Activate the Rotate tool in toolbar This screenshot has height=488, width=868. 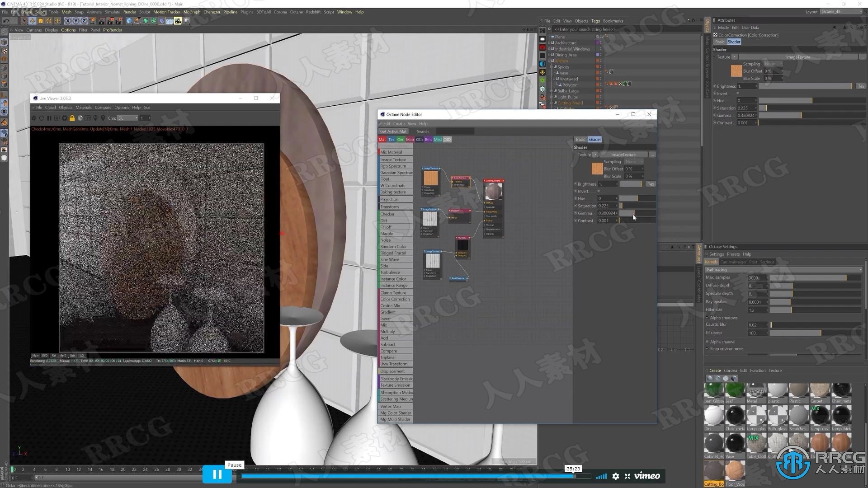click(49, 21)
